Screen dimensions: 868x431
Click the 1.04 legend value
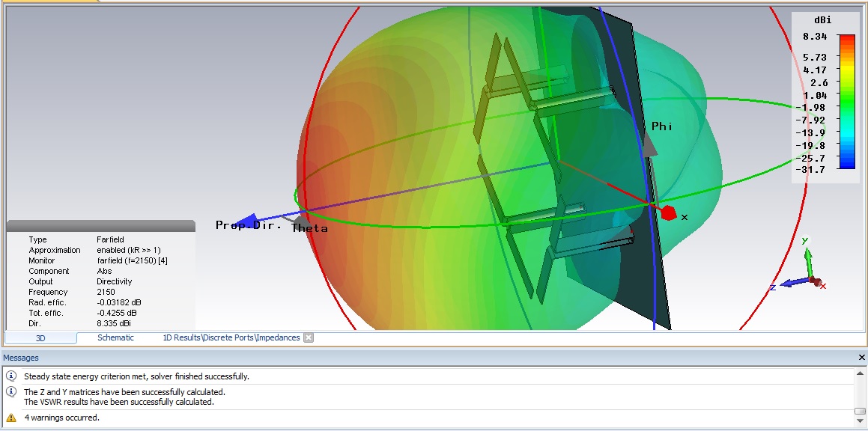click(x=815, y=95)
